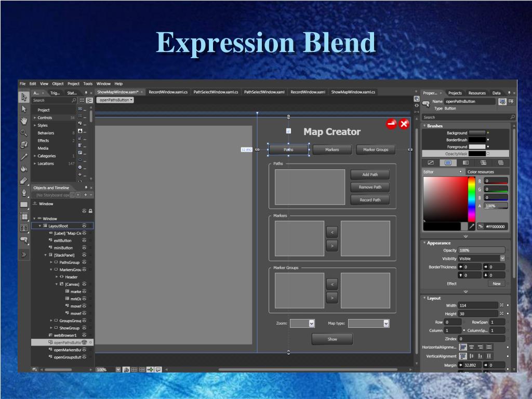
Task: Select the Direct Selection tool
Action: pyautogui.click(x=24, y=109)
